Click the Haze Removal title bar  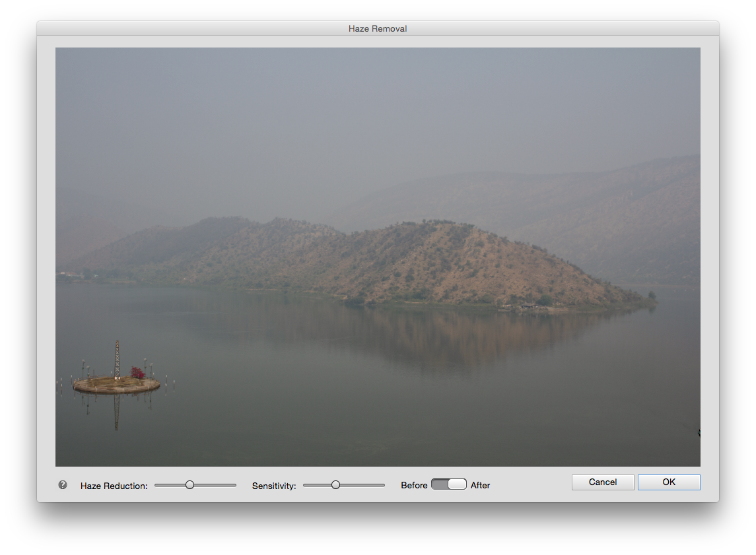tap(377, 28)
